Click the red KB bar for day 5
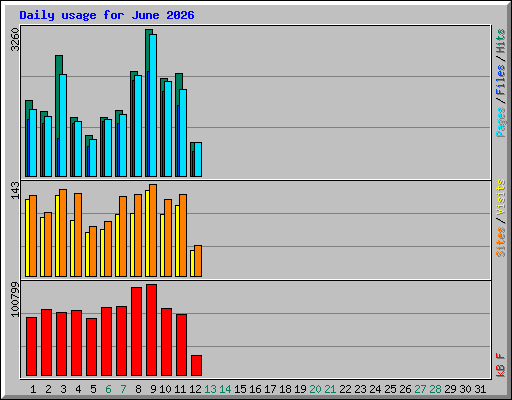The width and height of the screenshot is (512, 400). 91,347
